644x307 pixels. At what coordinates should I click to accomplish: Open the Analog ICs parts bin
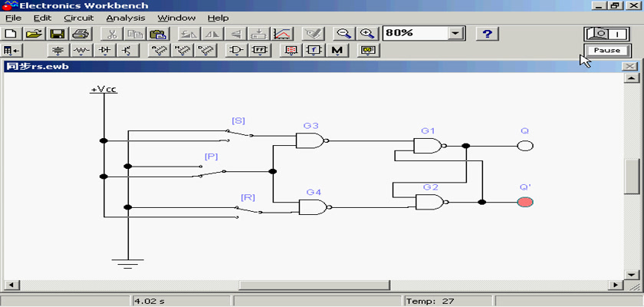click(159, 51)
